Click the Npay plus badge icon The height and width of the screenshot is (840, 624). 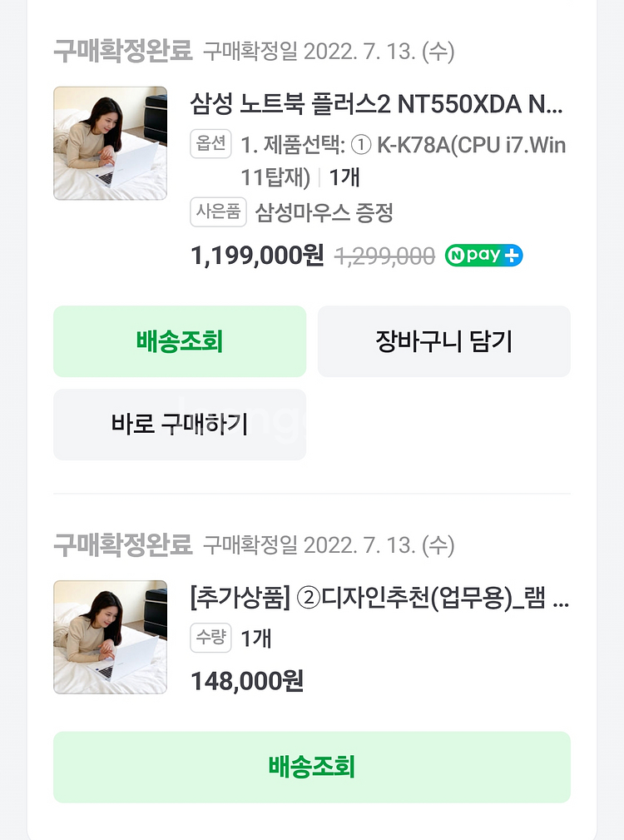[x=483, y=256]
